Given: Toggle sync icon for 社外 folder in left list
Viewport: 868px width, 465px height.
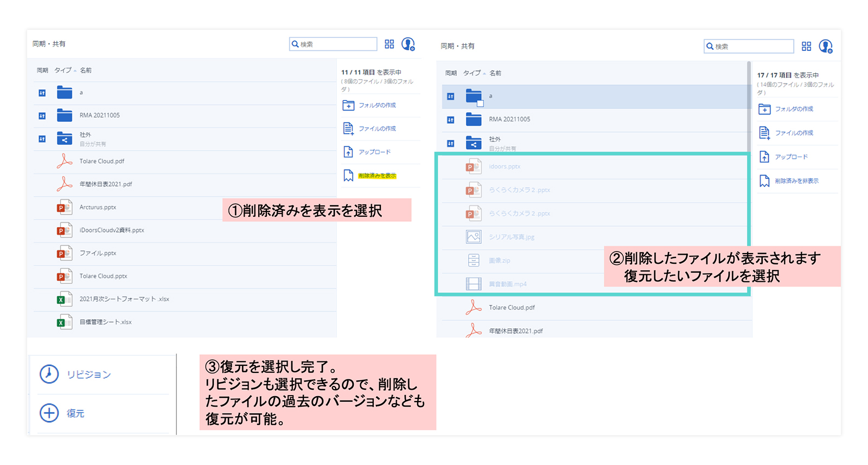Looking at the screenshot, I should 42,139.
